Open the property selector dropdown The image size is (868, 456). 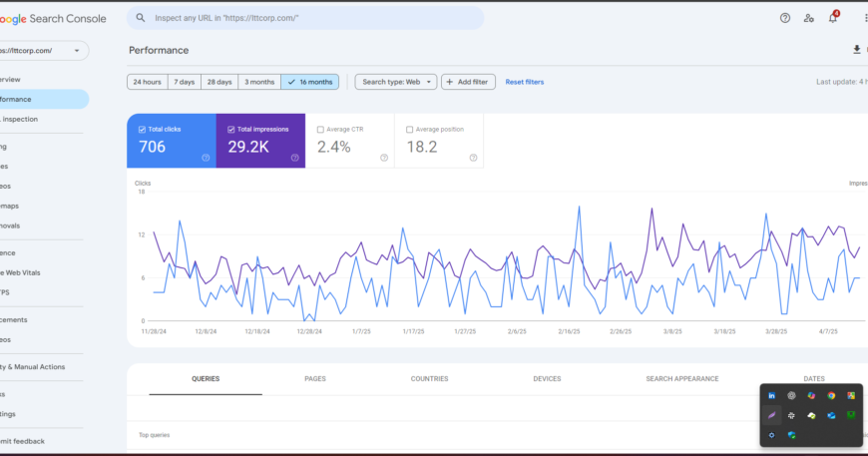tap(45, 50)
